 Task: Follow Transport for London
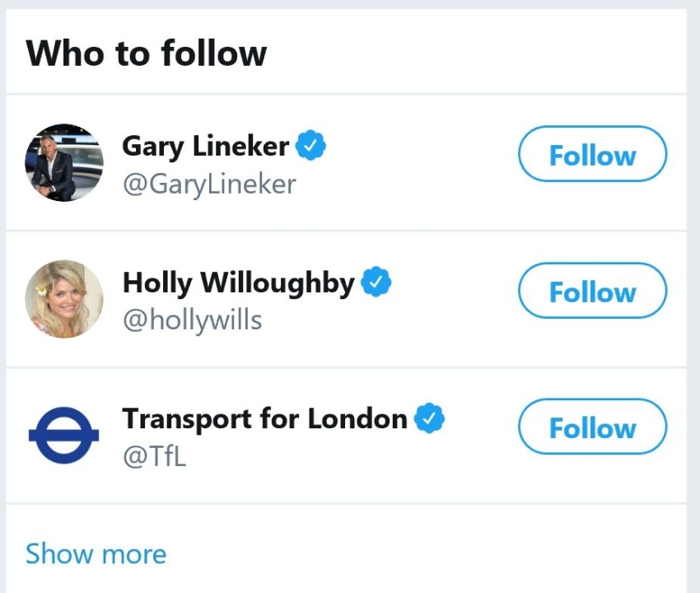(x=592, y=427)
